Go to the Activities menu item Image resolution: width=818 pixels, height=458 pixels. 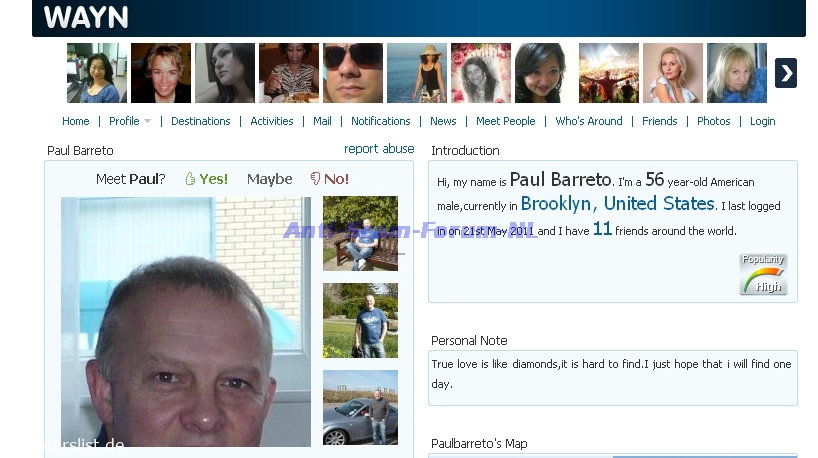tap(272, 121)
